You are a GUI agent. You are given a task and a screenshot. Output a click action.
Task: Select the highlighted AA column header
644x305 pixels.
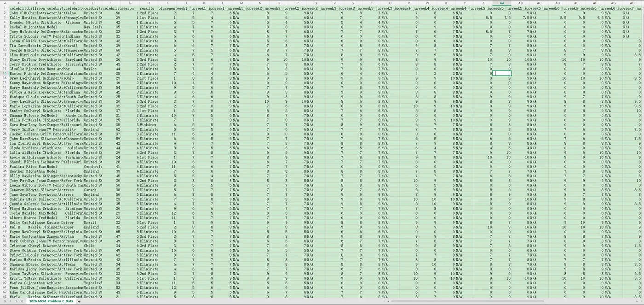(502, 3)
